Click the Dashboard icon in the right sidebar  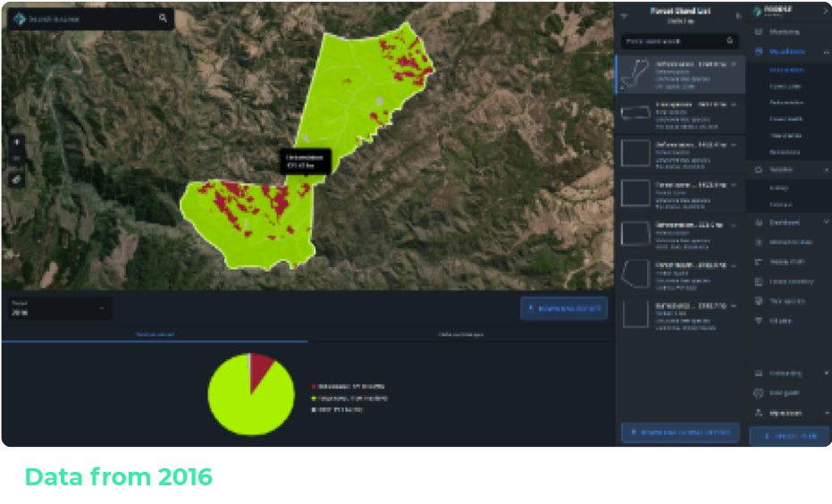click(759, 223)
